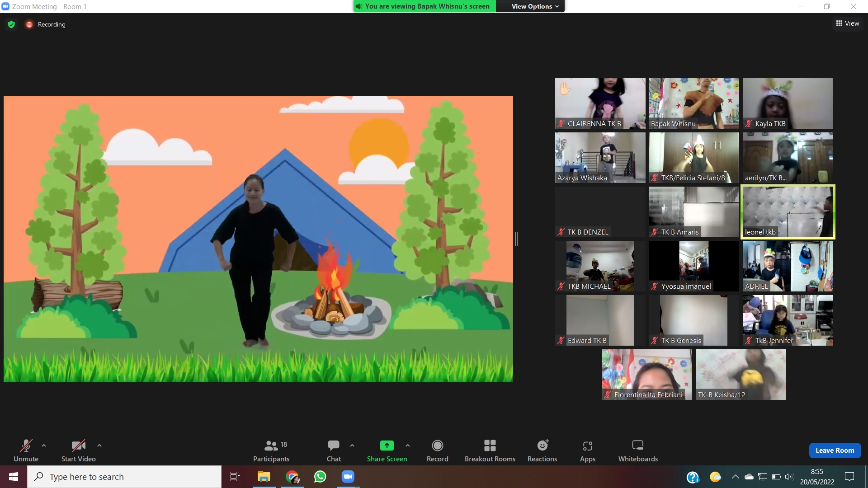The width and height of the screenshot is (868, 488).
Task: Open File Explorer from taskbar
Action: pyautogui.click(x=264, y=477)
